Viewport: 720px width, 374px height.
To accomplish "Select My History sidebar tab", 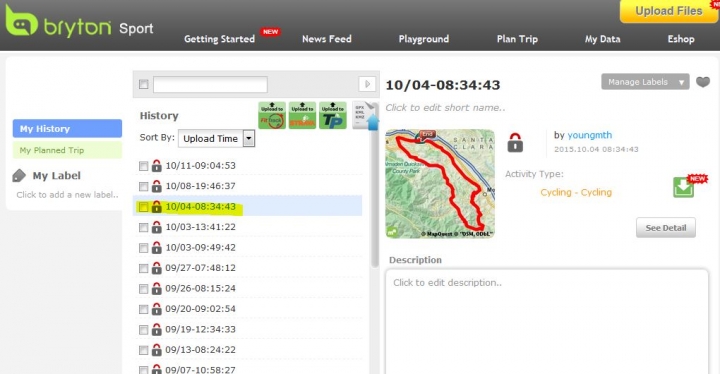I will 68,129.
